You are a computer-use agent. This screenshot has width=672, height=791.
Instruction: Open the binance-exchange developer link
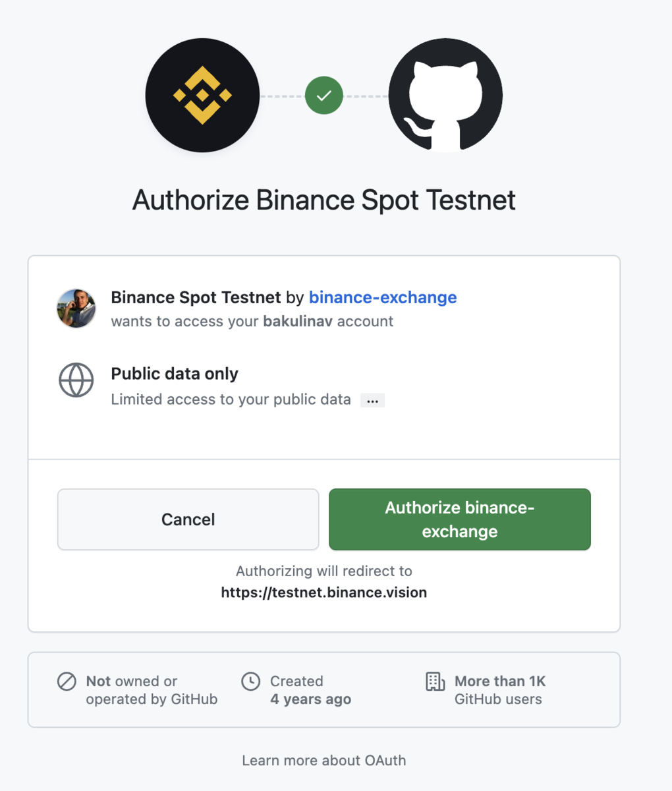(383, 297)
